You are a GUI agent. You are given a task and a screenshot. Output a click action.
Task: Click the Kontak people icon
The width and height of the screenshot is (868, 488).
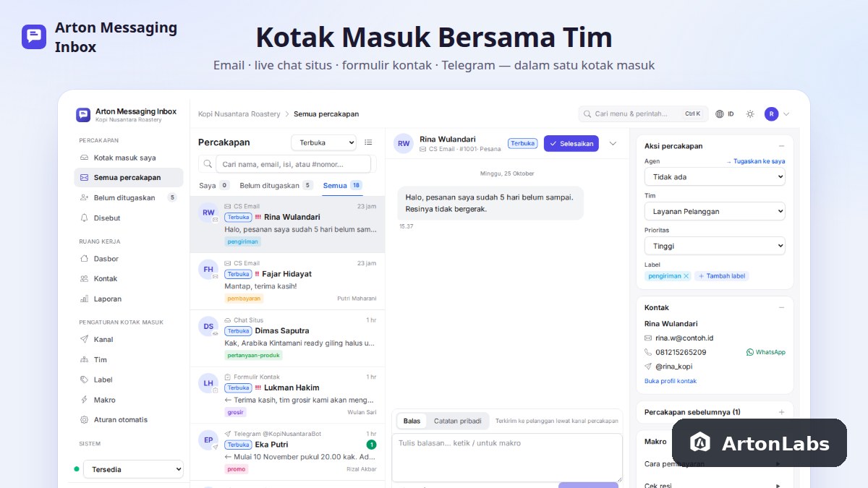pyautogui.click(x=85, y=278)
